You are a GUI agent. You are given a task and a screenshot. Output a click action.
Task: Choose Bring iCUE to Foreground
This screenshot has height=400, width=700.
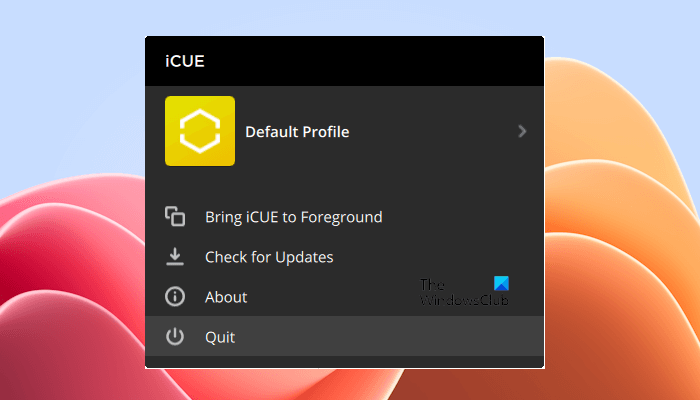[x=293, y=217]
